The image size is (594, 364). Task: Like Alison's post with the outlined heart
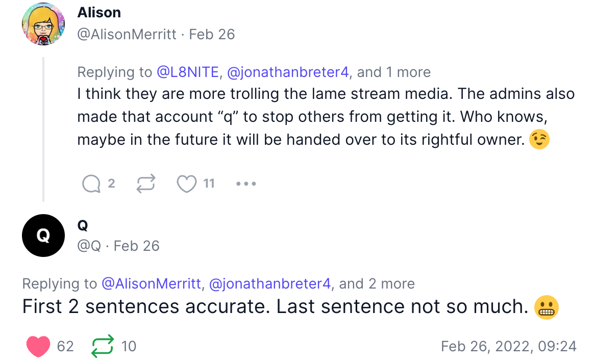[x=187, y=184]
